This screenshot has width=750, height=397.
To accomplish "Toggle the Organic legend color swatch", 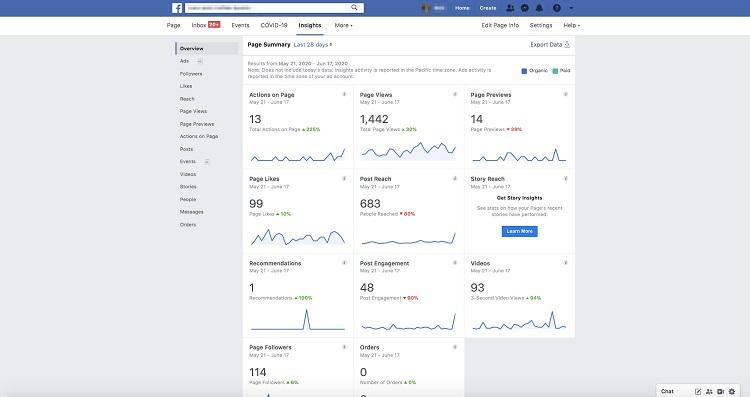I will coord(524,71).
